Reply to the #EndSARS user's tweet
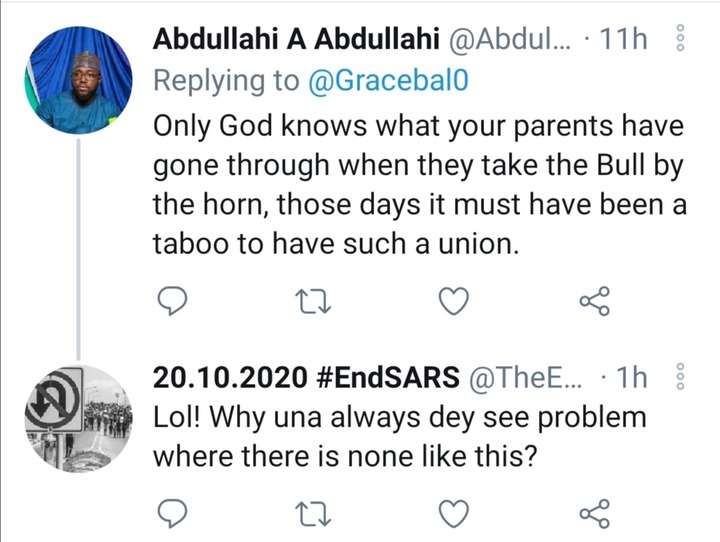This screenshot has height=542, width=720. pyautogui.click(x=172, y=513)
